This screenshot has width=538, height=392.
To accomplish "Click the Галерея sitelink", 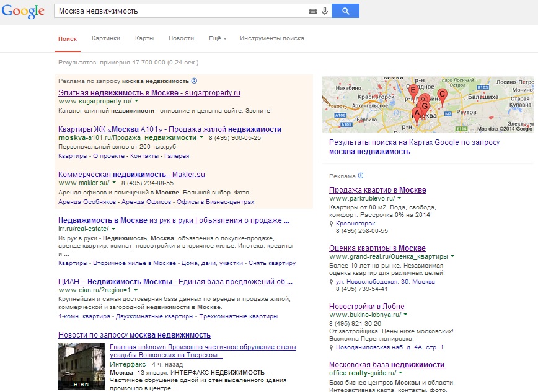I will tap(177, 156).
